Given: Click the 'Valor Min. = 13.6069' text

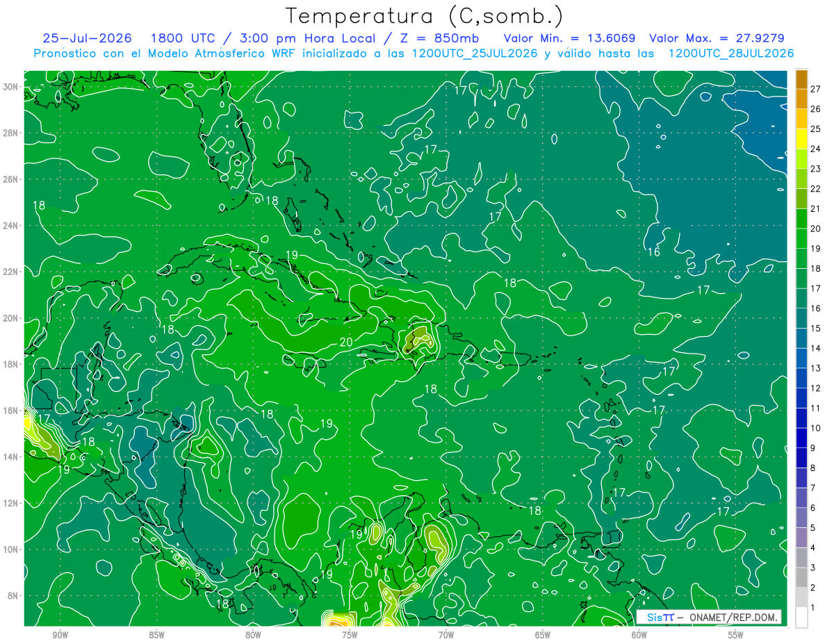Looking at the screenshot, I should click(x=570, y=38).
